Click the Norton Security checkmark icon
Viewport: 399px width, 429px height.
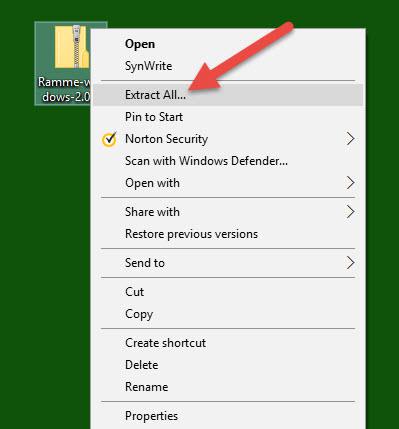coord(109,140)
